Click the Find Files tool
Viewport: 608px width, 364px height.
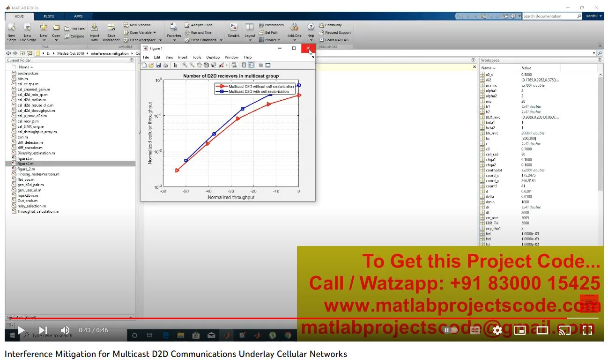(74, 29)
